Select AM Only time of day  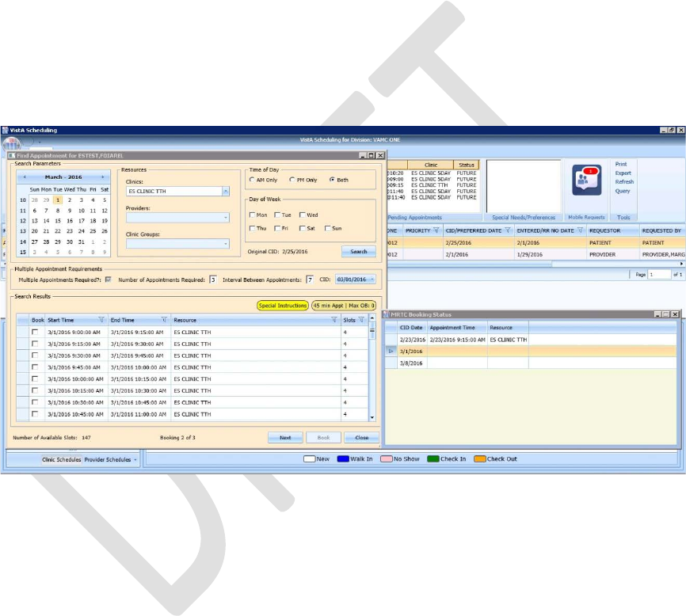(252, 179)
